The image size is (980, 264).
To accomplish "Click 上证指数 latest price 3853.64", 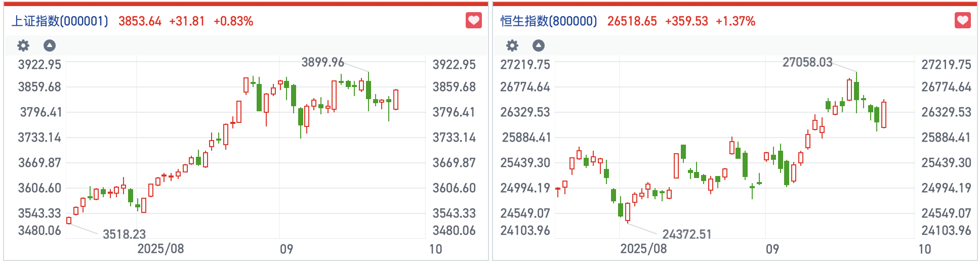I will [x=140, y=21].
